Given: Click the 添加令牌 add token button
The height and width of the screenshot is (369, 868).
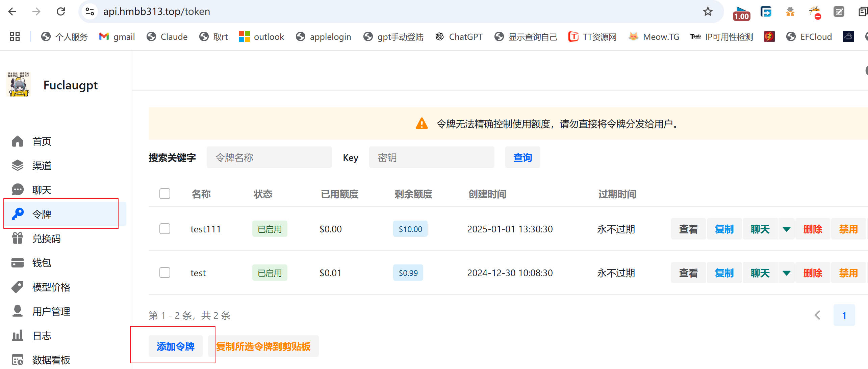Looking at the screenshot, I should tap(175, 346).
